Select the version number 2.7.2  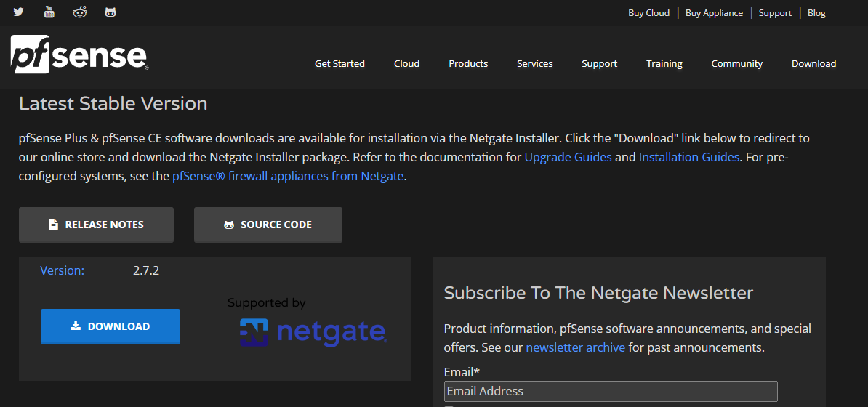(146, 271)
